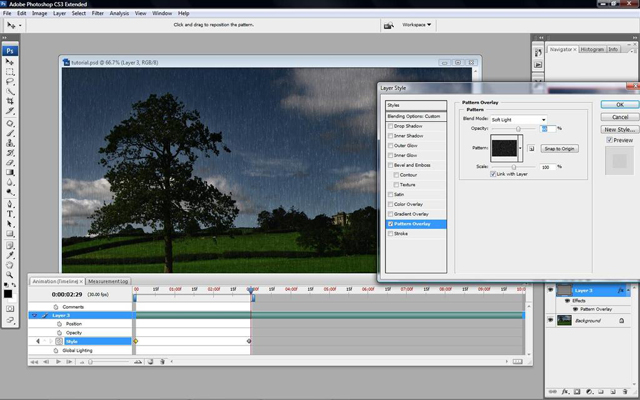Open the pattern picker dropdown arrow
The width and height of the screenshot is (640, 400).
[x=520, y=148]
